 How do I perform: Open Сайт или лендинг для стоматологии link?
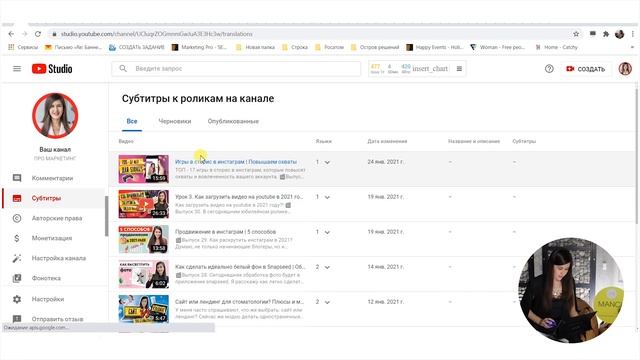pos(240,302)
